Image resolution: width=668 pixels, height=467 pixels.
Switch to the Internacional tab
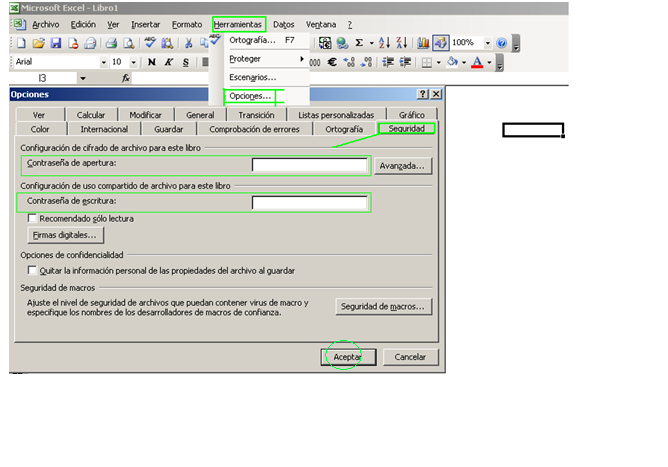104,129
